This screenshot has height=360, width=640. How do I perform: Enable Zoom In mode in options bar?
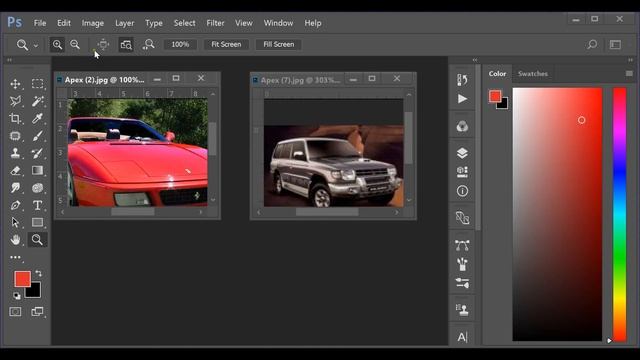pos(57,44)
